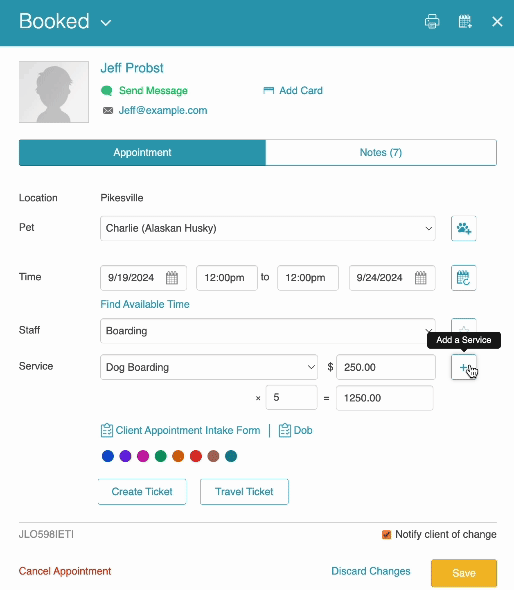The width and height of the screenshot is (514, 590).
Task: Select the magenta color dot
Action: pos(143,456)
